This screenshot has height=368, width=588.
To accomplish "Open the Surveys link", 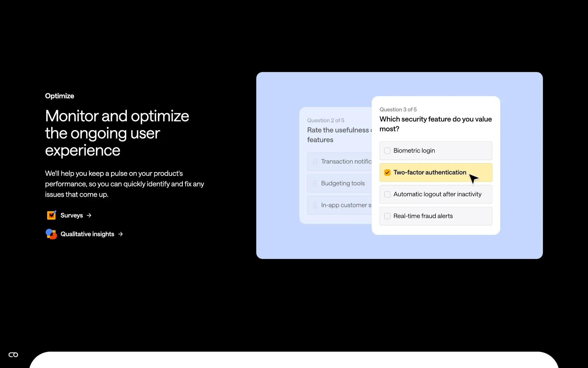I will pyautogui.click(x=72, y=215).
